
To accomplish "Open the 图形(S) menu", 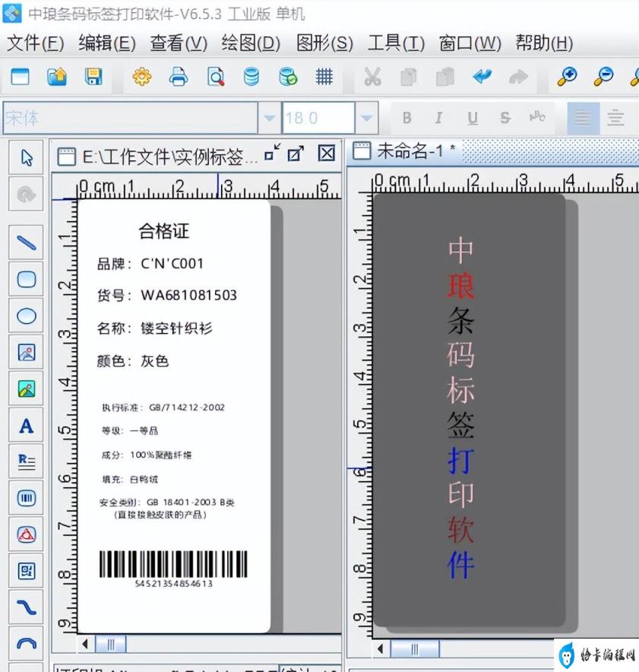I will pos(324,43).
